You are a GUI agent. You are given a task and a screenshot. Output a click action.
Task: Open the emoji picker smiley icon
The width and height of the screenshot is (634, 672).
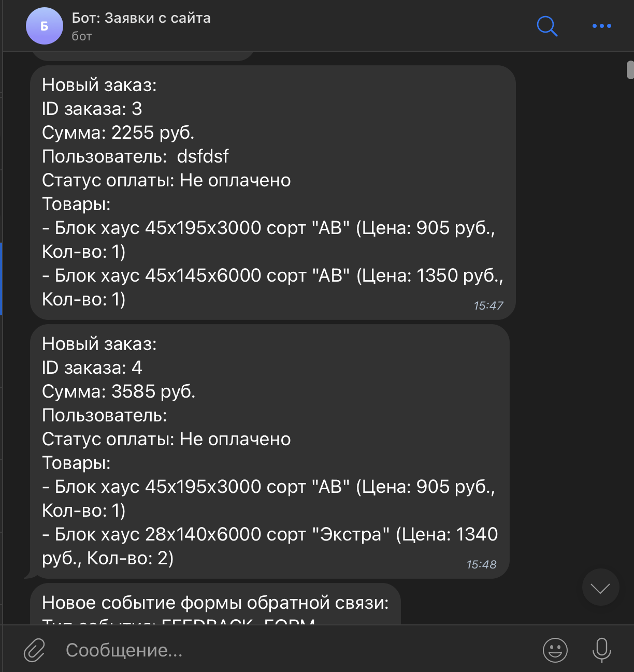[555, 650]
